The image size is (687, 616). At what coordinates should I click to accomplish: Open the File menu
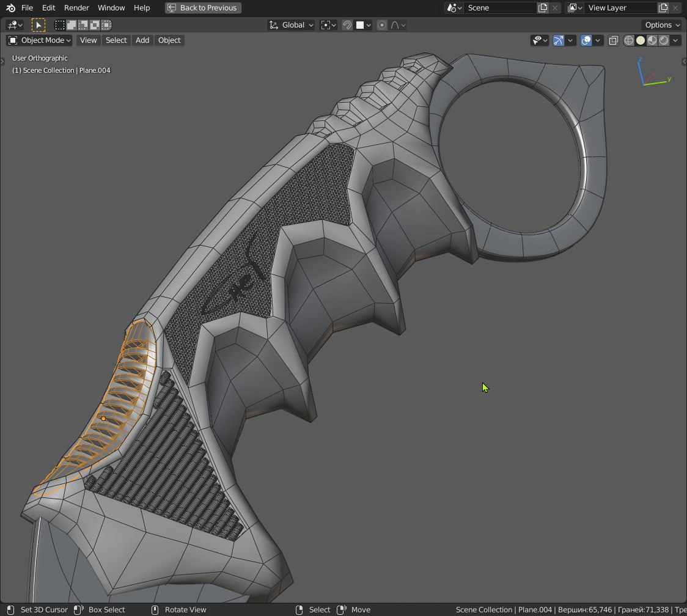[x=27, y=8]
